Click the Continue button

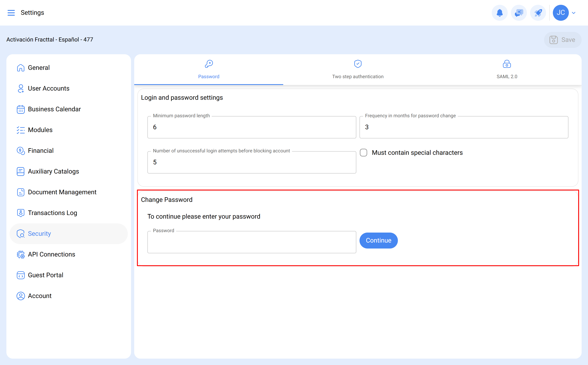pyautogui.click(x=378, y=240)
